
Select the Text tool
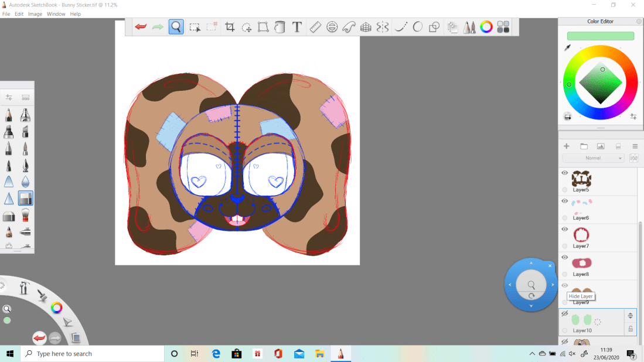(297, 27)
